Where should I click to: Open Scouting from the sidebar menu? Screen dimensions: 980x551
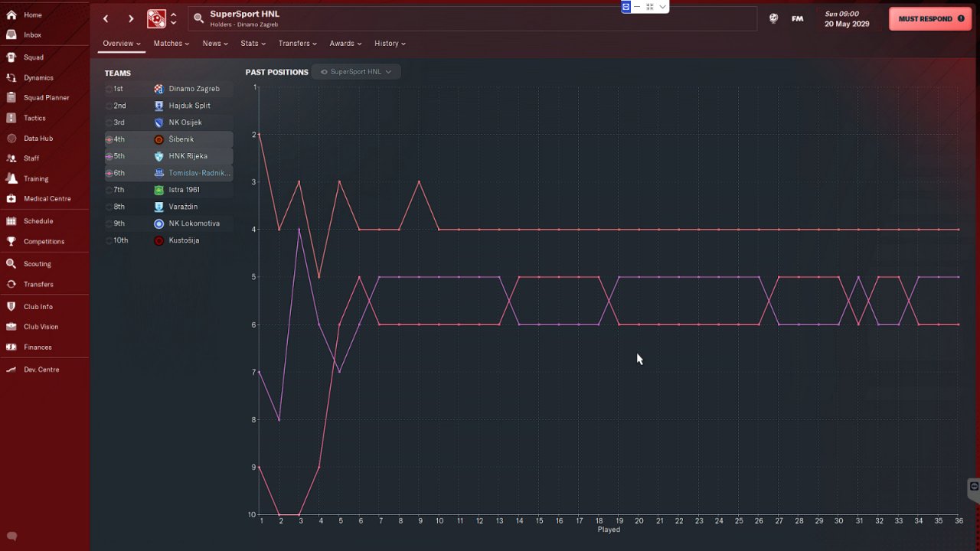[x=37, y=264]
